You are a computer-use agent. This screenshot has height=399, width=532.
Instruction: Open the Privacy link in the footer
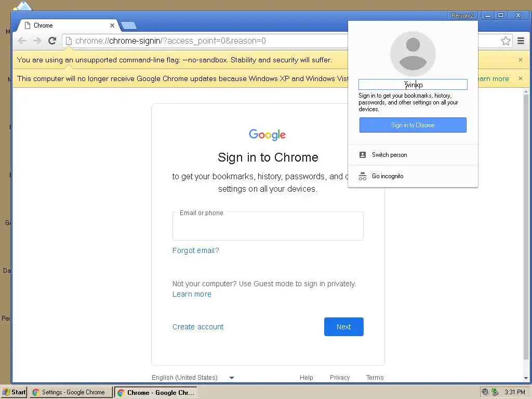point(340,378)
